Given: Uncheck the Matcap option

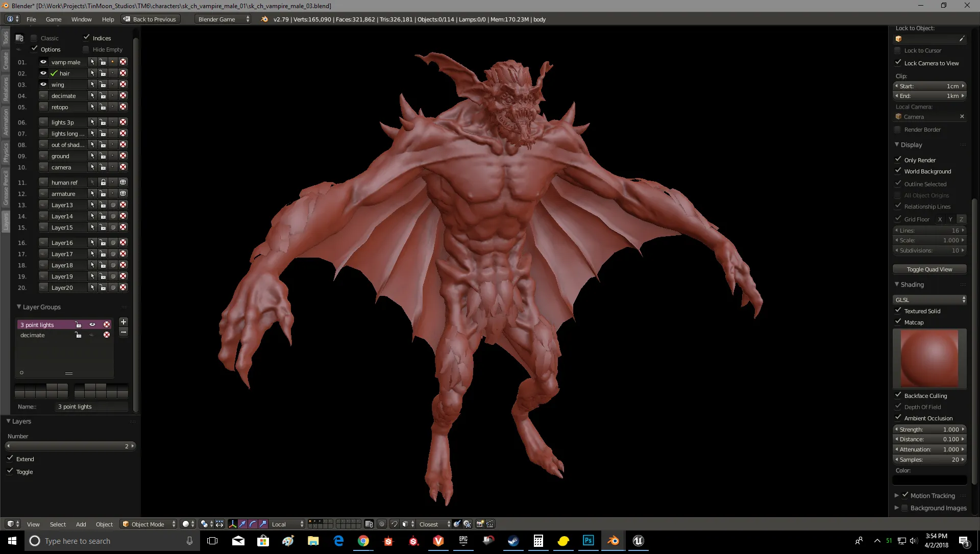Looking at the screenshot, I should pos(898,322).
